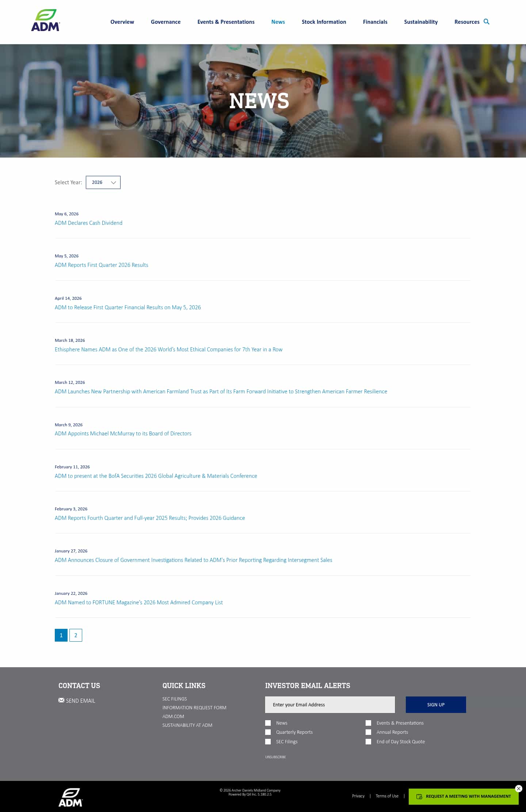Open the Fourth Quarter 2025 Results article
Screen dimensions: 526x812
point(150,518)
